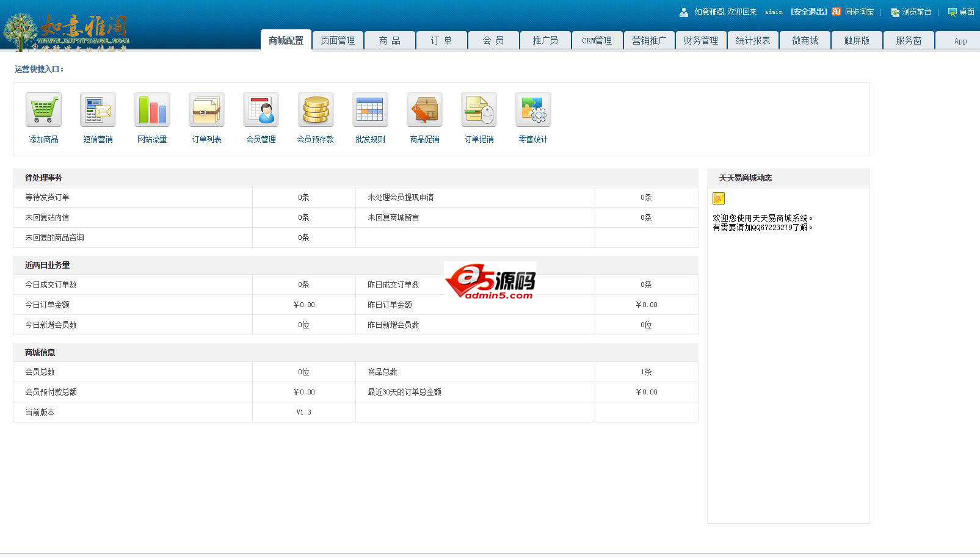Click the 浏览前台 storefront icon

tap(895, 12)
